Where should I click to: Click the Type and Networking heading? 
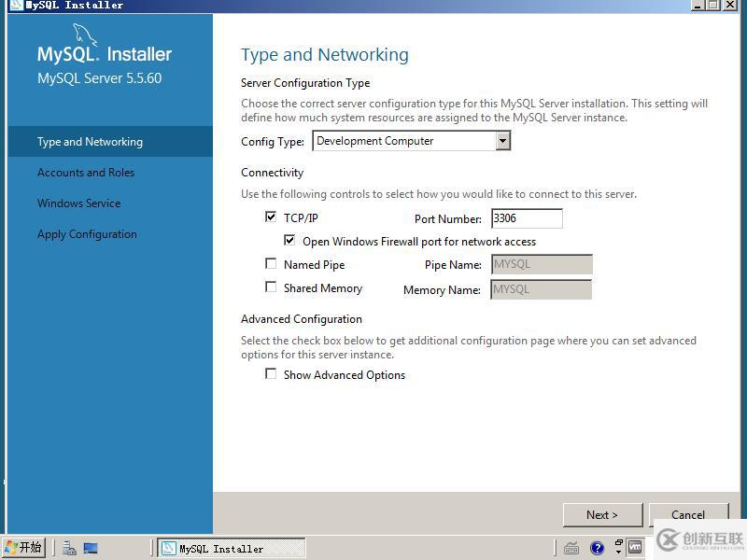click(325, 55)
